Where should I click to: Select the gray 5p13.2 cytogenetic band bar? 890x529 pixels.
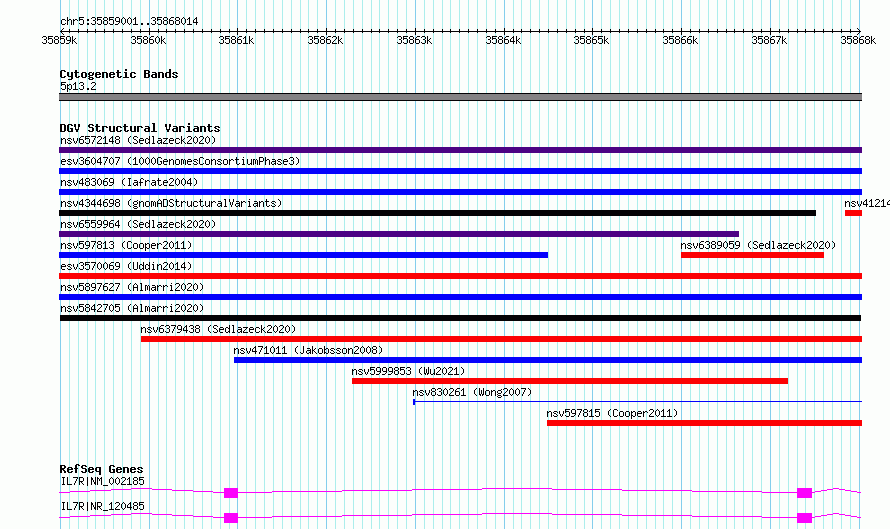tap(460, 97)
